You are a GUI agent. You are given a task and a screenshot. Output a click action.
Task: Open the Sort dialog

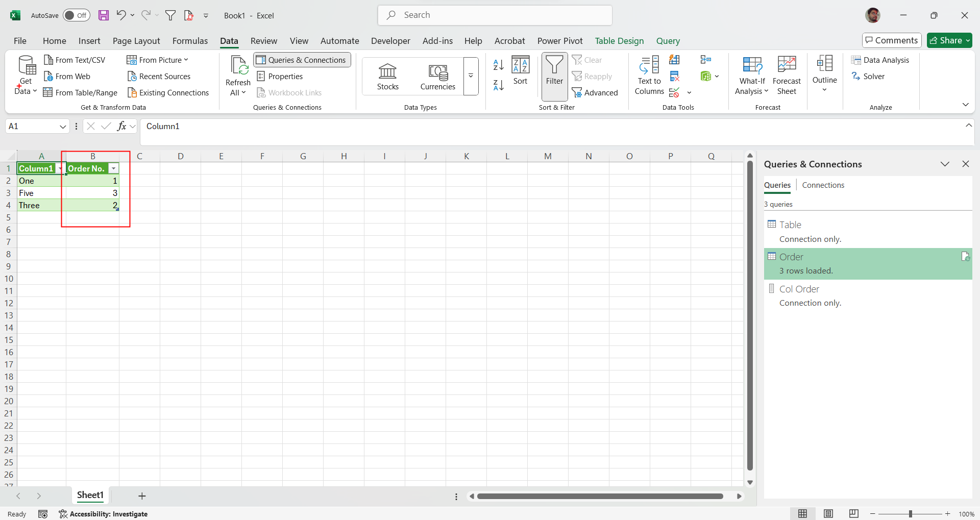point(521,70)
